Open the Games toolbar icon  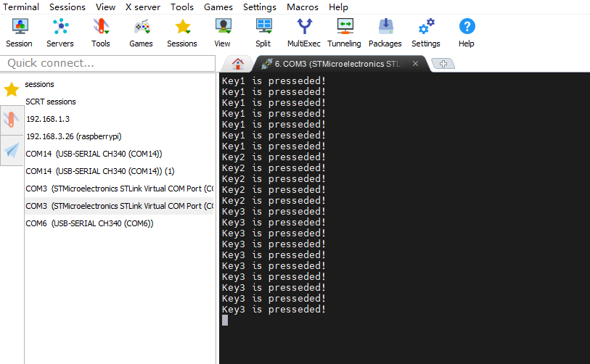[141, 33]
